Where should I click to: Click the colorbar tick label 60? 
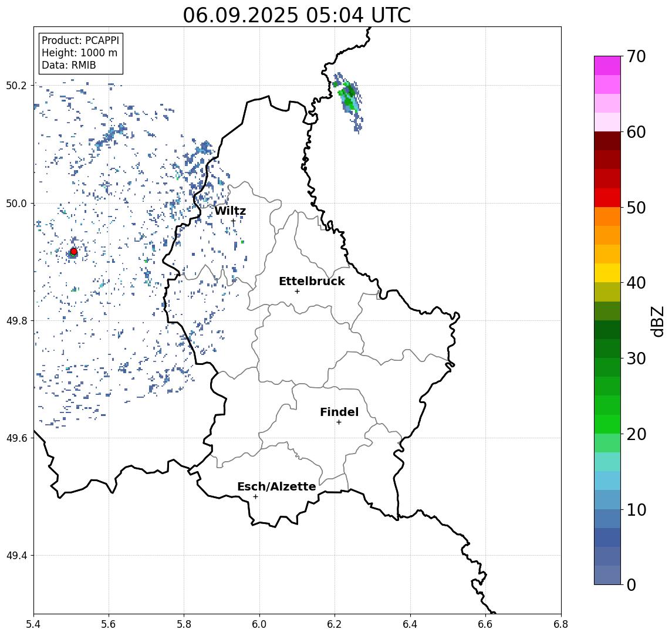636,132
